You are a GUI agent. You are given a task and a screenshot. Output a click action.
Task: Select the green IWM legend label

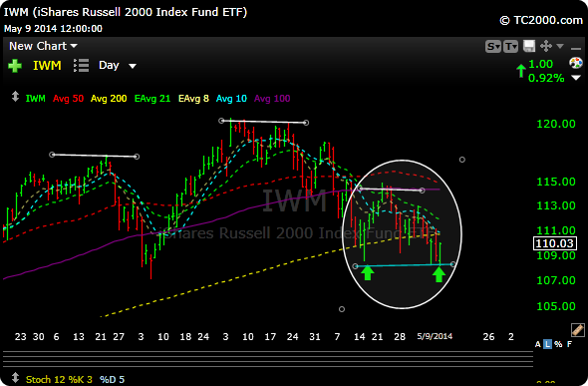(35, 99)
